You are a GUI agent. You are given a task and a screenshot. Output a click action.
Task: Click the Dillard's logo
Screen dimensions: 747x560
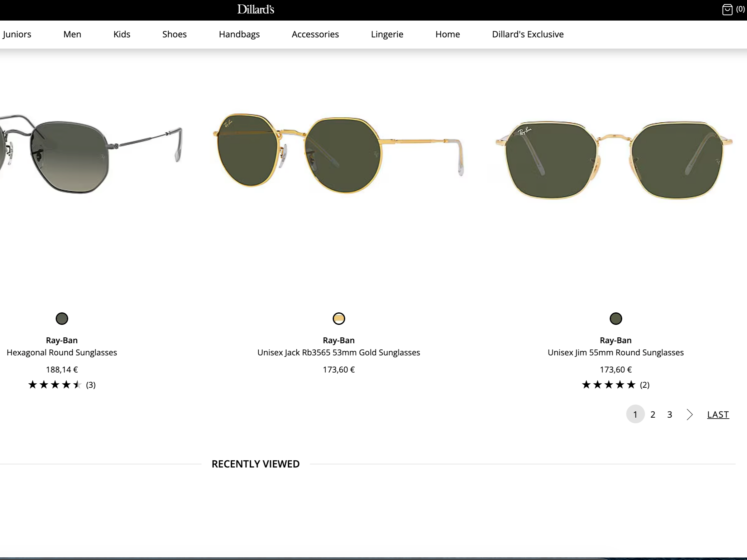click(x=256, y=9)
